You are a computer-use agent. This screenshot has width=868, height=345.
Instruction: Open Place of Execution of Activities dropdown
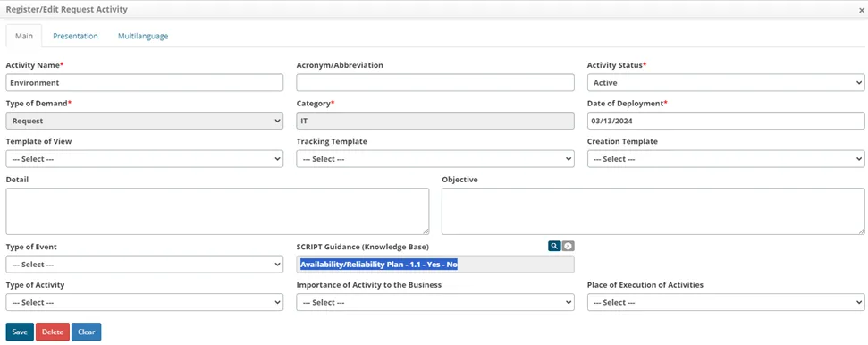click(x=726, y=302)
